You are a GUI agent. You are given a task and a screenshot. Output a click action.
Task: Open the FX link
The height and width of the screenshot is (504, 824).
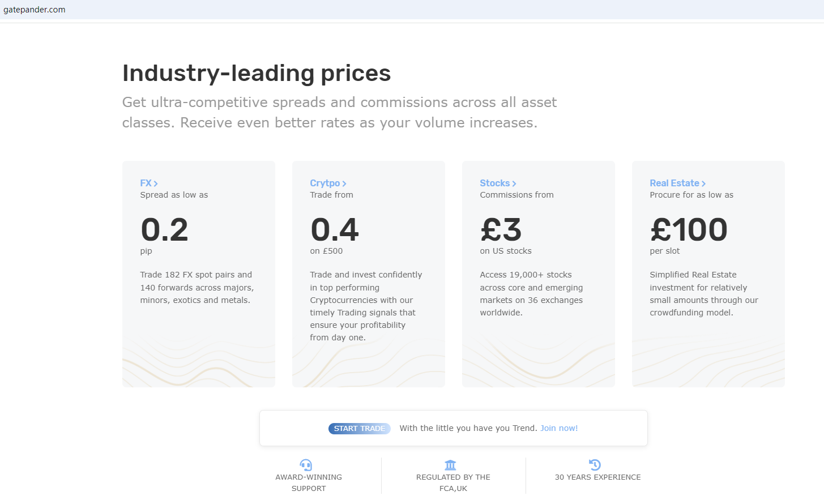pyautogui.click(x=146, y=183)
